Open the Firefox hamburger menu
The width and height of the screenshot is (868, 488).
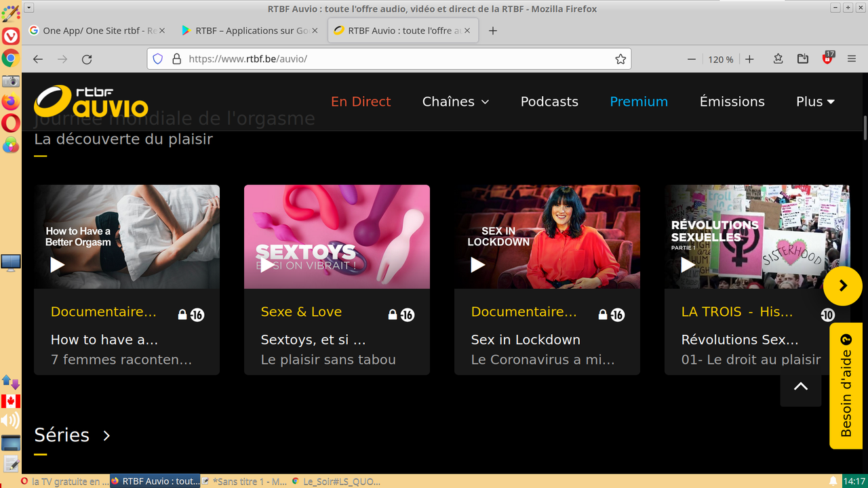(852, 59)
